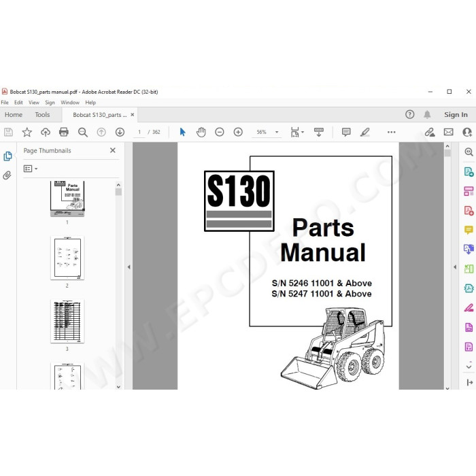Open the Edit PDF tool
476x476 pixels.
click(x=469, y=191)
